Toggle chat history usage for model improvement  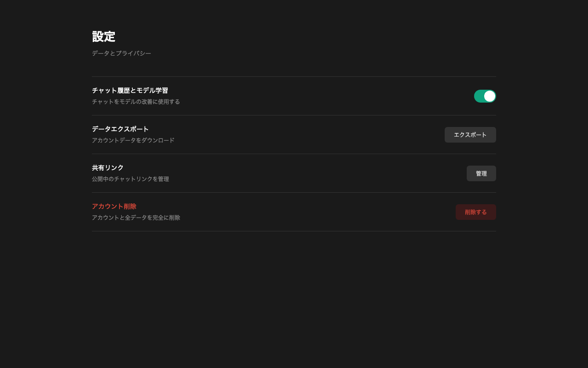(x=485, y=96)
